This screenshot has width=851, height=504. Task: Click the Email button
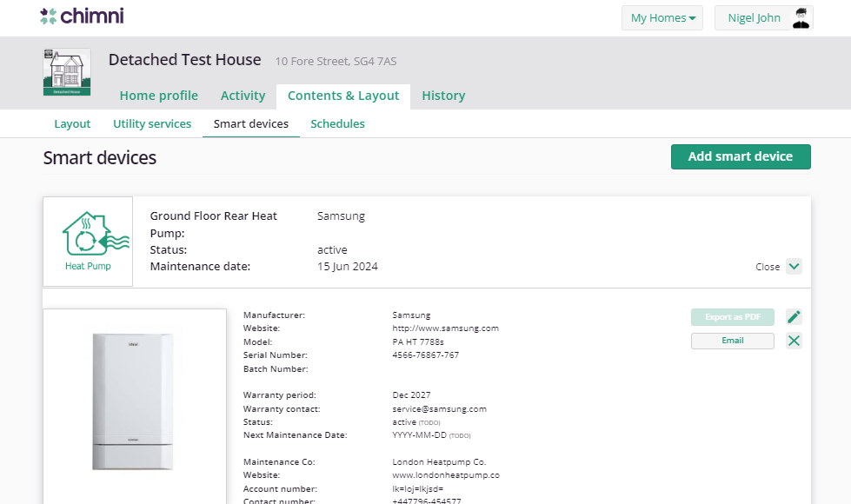(x=732, y=341)
